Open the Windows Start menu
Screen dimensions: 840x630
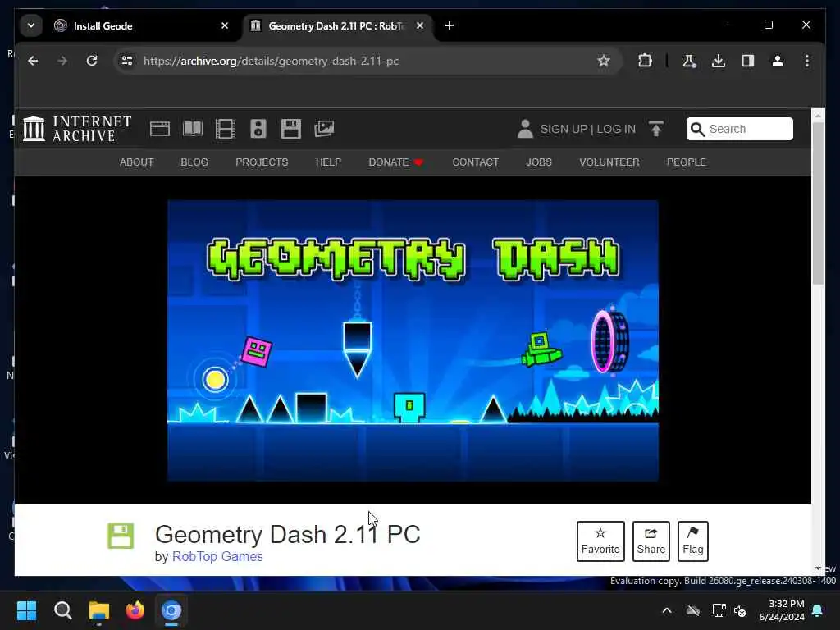point(26,610)
